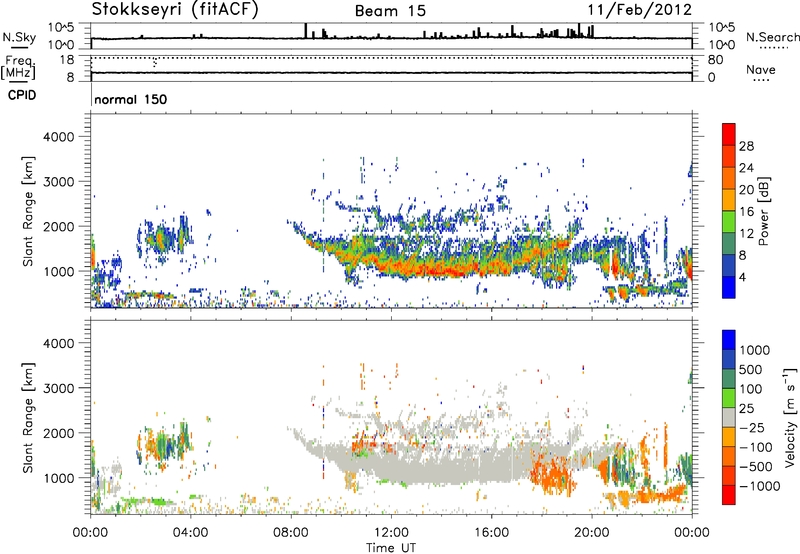Click the '4' label on the Power color bar

click(x=742, y=278)
